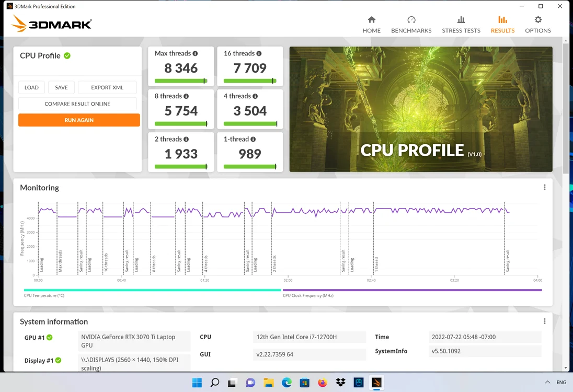Toggle CPU Clock Frequency legend line

[412, 290]
